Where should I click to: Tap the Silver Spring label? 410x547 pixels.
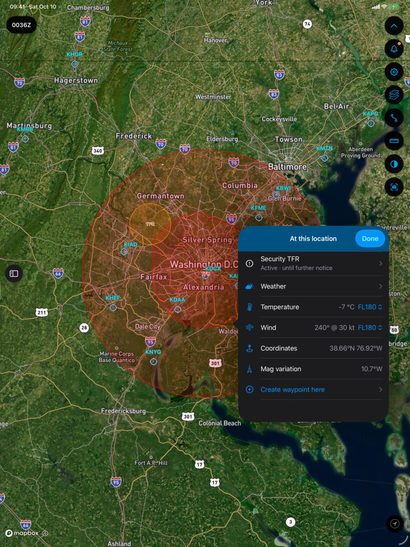point(207,240)
